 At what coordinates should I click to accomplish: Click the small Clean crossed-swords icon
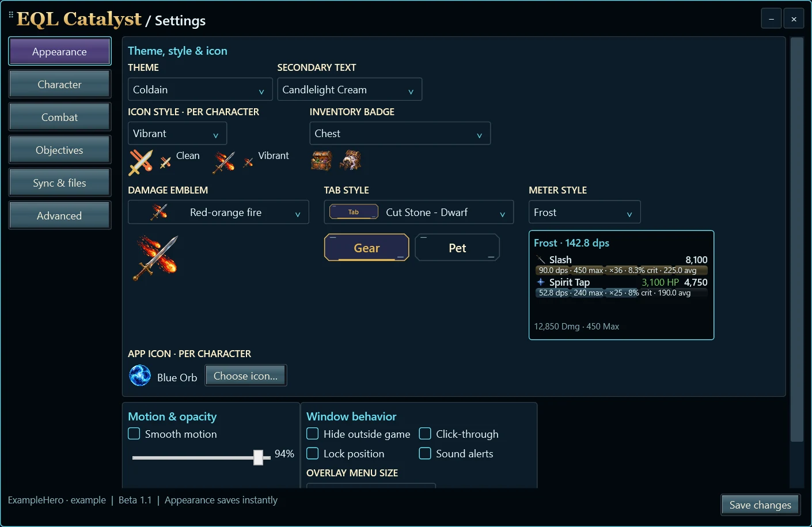[x=165, y=162]
